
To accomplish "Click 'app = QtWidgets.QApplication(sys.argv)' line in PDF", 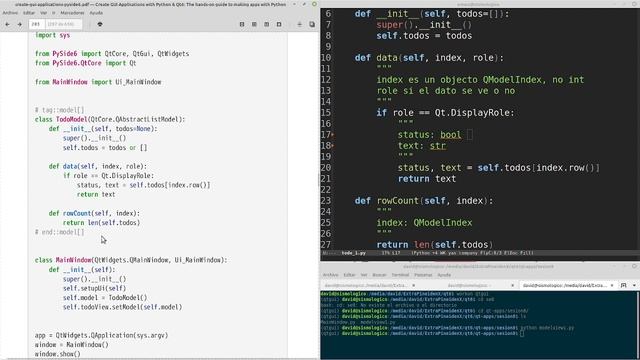I will tap(101, 335).
